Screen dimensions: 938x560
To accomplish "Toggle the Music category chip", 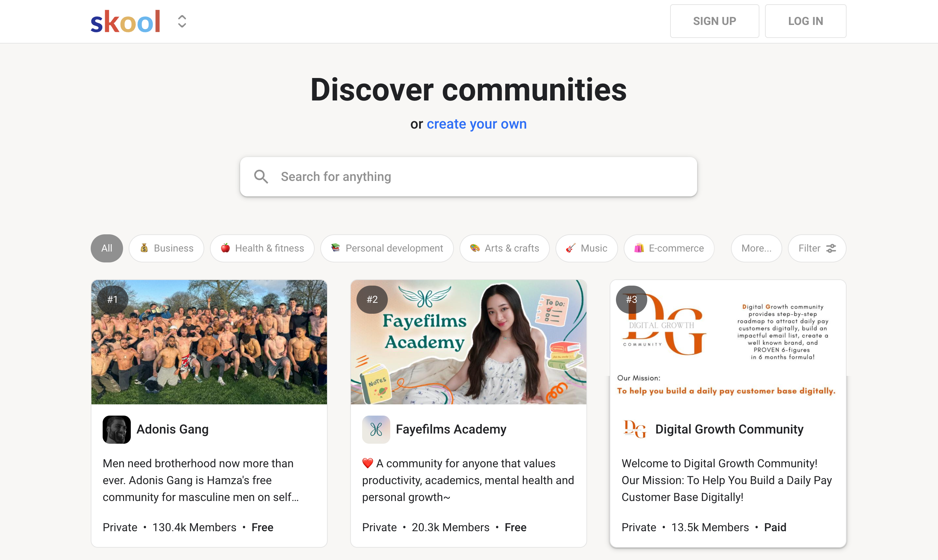I will point(586,248).
